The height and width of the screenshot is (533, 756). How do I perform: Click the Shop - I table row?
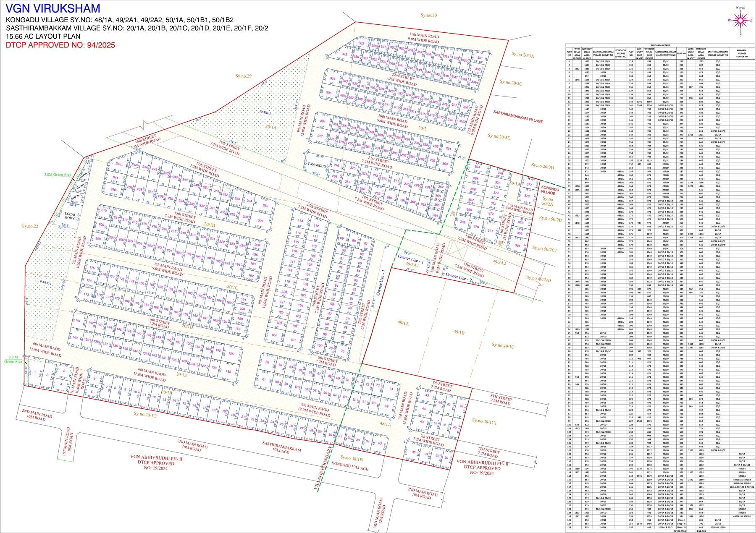716,520
